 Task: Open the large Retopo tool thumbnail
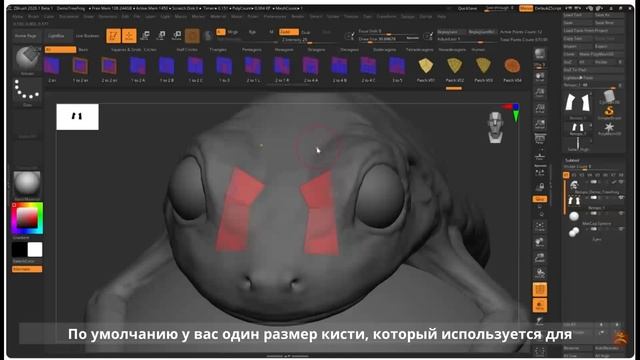[578, 104]
